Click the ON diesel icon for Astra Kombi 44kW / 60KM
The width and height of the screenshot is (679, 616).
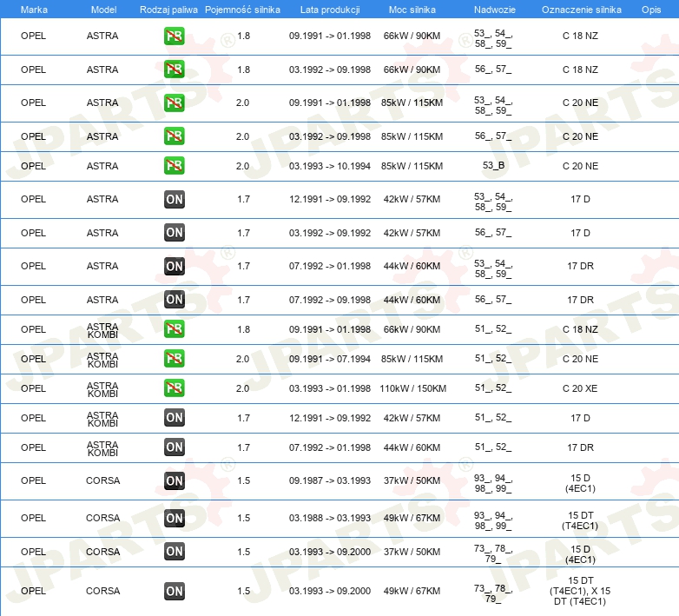coord(174,447)
